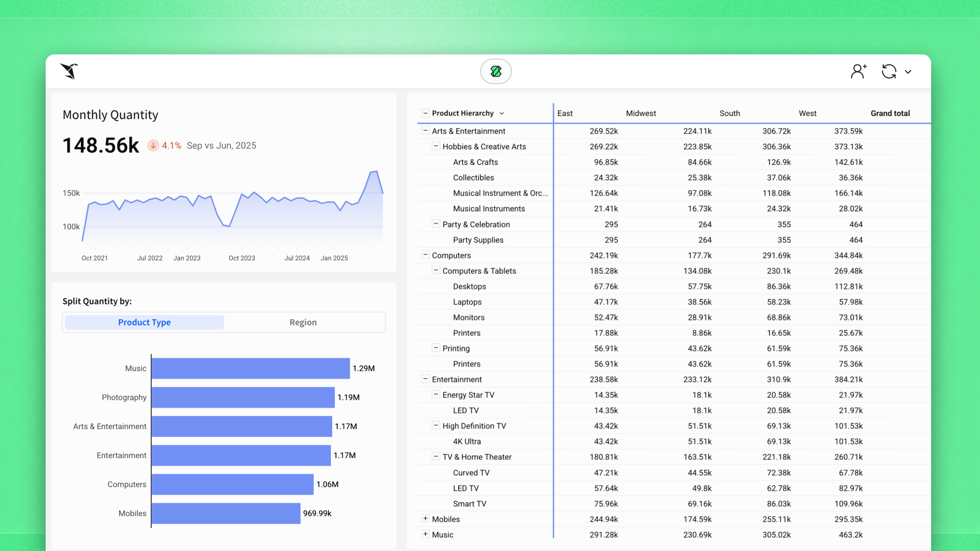980x551 pixels.
Task: Click the 269.52k East cell
Action: 603,131
